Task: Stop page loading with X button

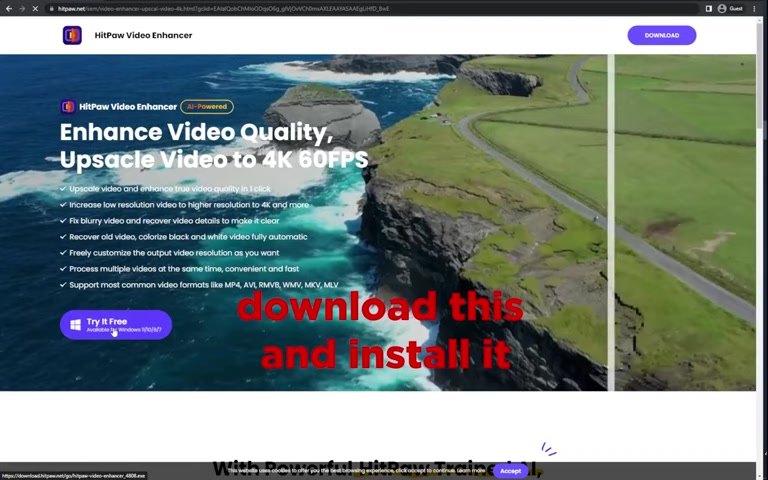Action: [x=35, y=8]
